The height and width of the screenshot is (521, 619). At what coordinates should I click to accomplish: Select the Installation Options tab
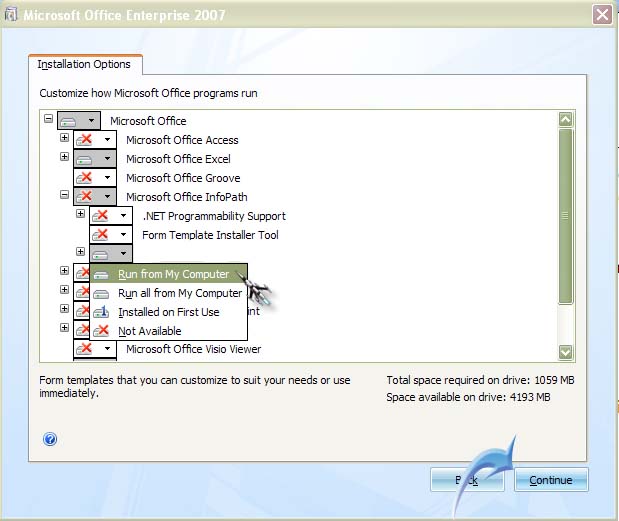click(84, 64)
